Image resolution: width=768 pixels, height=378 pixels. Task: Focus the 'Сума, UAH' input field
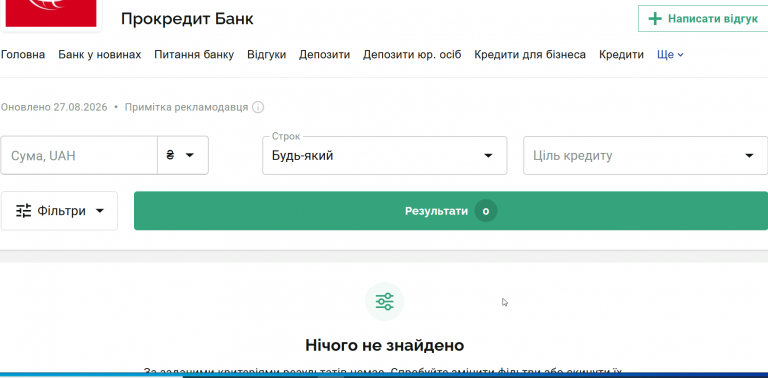79,155
